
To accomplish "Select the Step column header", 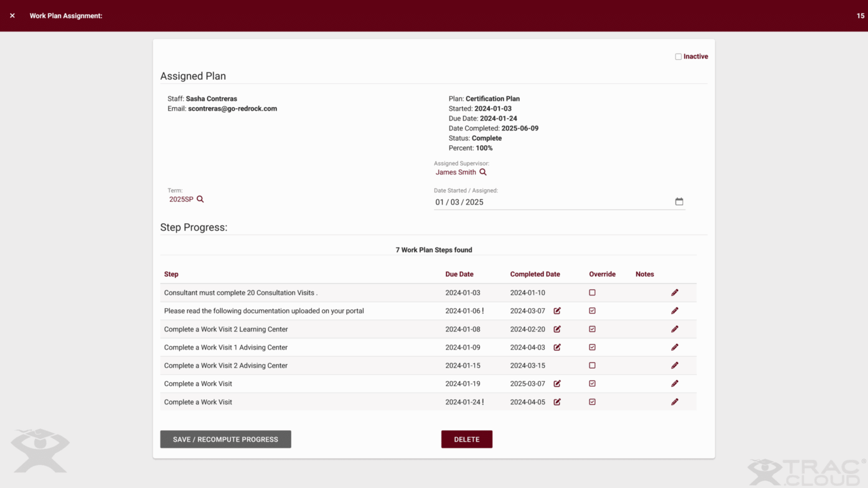I will (x=171, y=274).
